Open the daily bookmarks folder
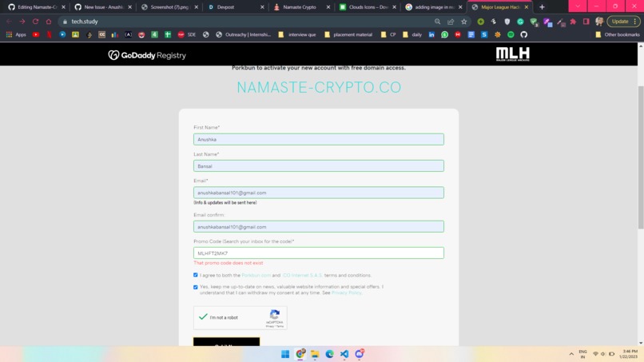Screen dimensions: 644x362 (x=412, y=34)
